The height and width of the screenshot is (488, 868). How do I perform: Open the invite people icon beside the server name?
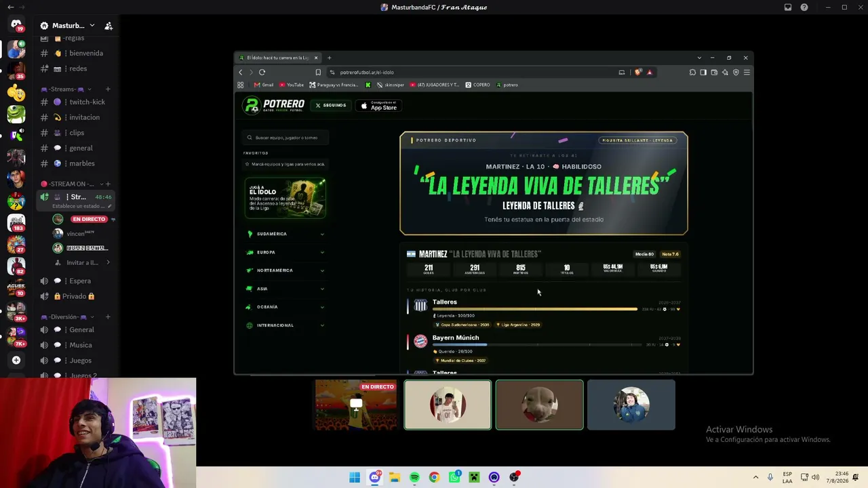[108, 26]
